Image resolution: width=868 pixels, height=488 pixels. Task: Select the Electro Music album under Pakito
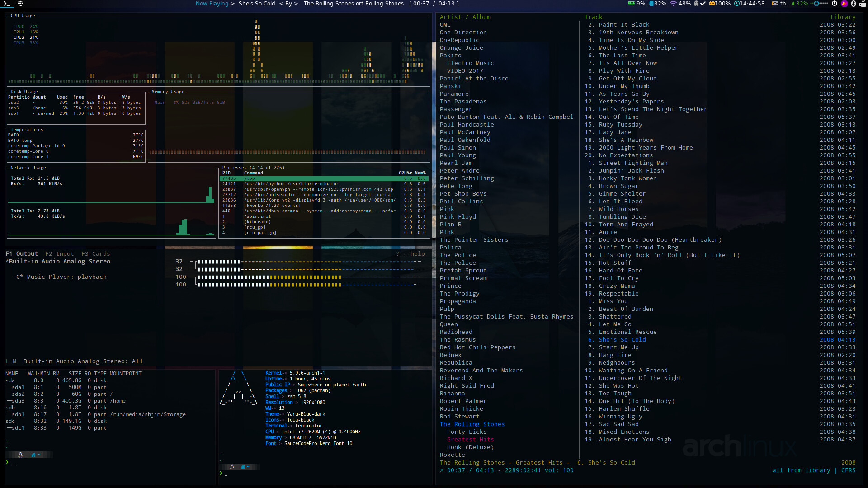[471, 63]
